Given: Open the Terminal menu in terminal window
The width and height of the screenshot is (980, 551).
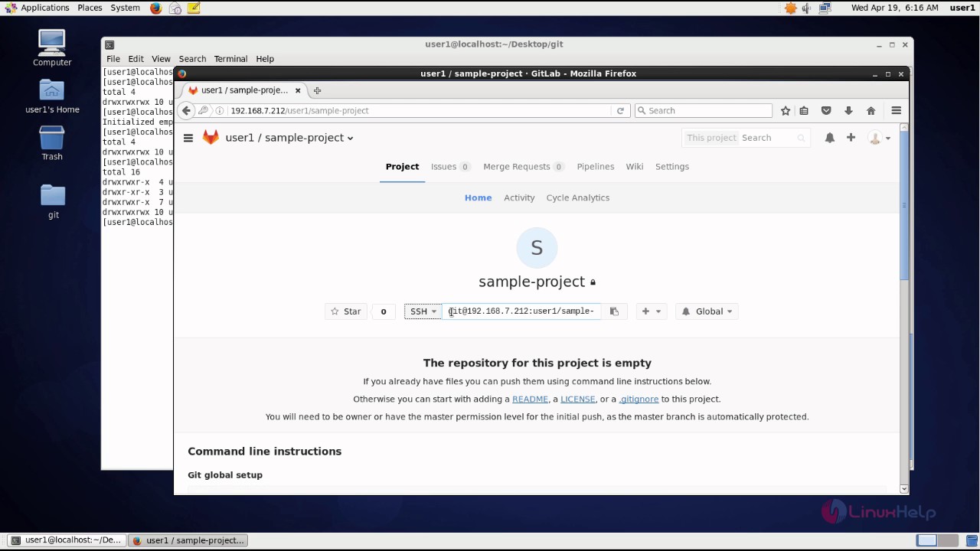Looking at the screenshot, I should coord(230,59).
